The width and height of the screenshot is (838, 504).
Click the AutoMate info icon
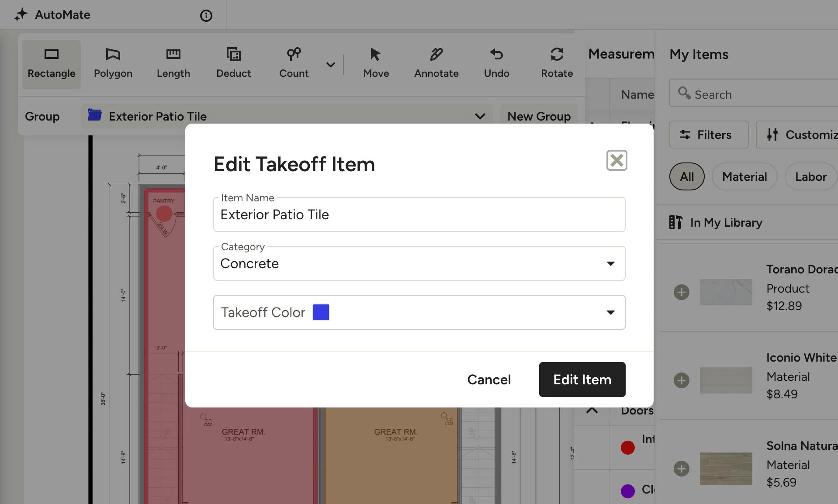tap(206, 16)
